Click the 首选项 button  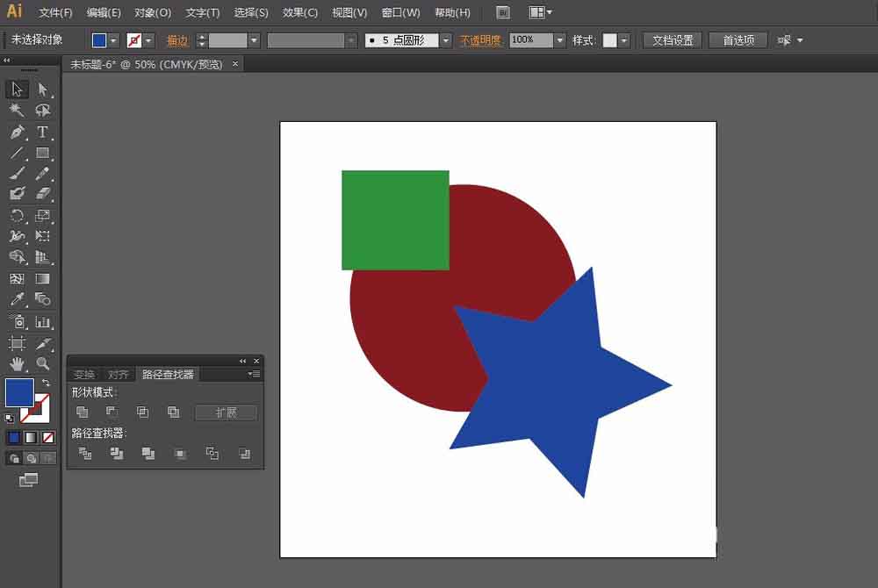pyautogui.click(x=738, y=40)
